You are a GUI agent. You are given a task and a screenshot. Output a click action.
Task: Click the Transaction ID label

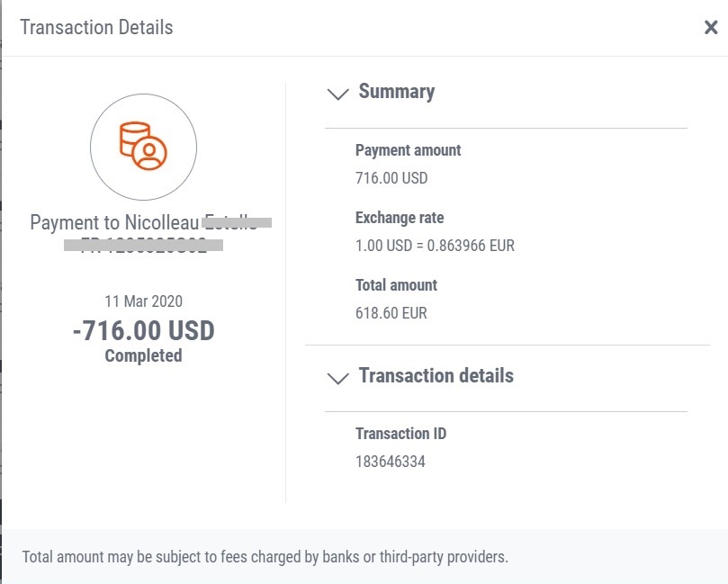tap(401, 434)
